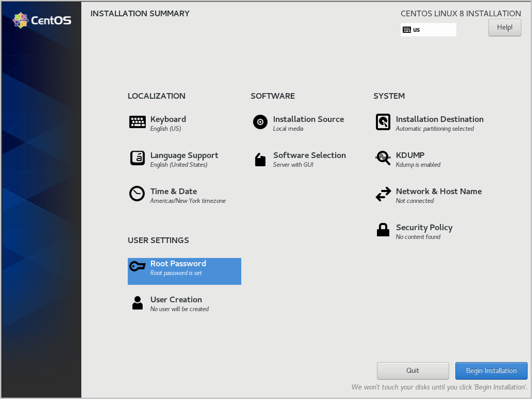The height and width of the screenshot is (399, 532).
Task: Click the KDUMP magnifier icon
Action: pyautogui.click(x=383, y=158)
